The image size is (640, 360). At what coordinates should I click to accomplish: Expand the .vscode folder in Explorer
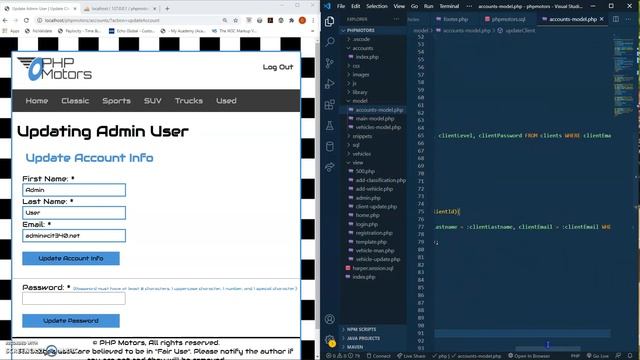point(361,39)
